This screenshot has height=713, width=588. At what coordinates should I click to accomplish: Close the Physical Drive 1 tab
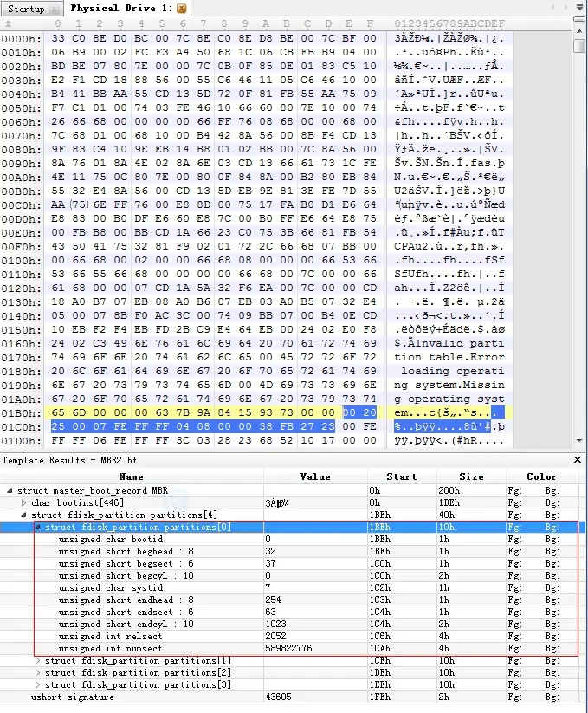(x=181, y=8)
